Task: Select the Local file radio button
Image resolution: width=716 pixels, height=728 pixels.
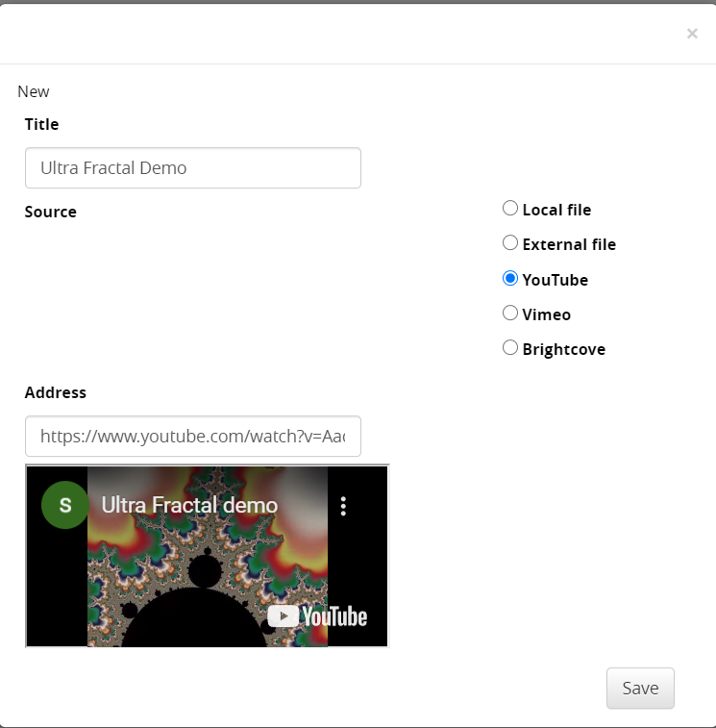Action: pos(510,209)
